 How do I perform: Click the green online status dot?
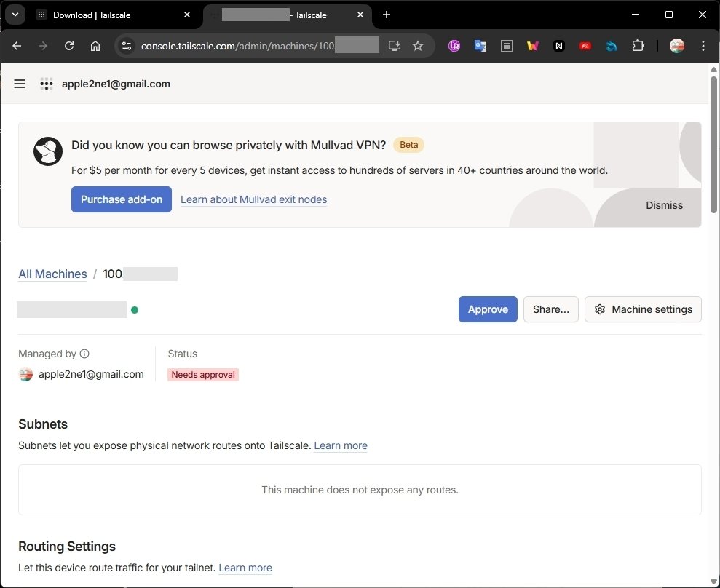point(135,310)
